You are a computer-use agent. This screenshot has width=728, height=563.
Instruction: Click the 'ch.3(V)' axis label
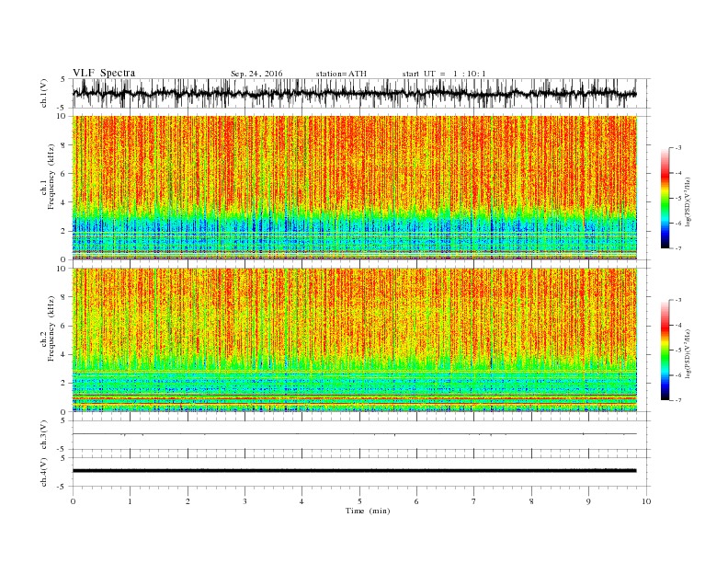(x=44, y=435)
